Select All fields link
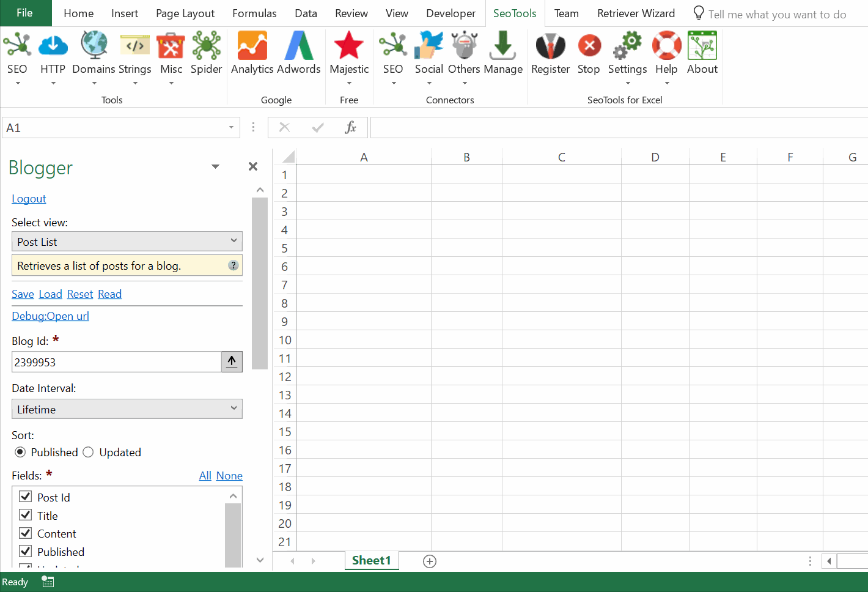Viewport: 868px width, 592px height. [x=205, y=476]
